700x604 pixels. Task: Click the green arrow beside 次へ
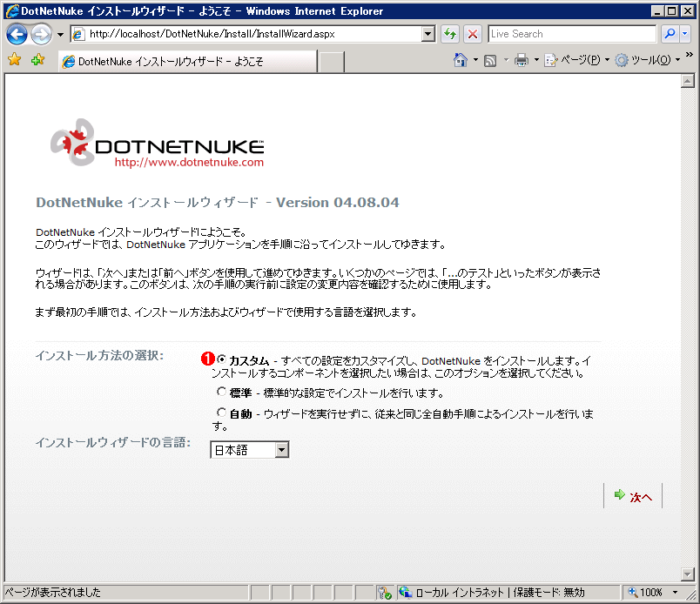click(x=620, y=494)
